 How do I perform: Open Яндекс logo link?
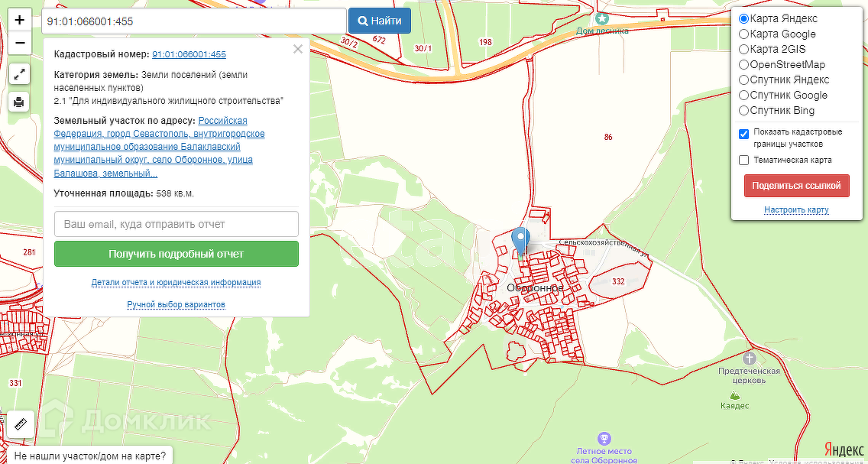(x=844, y=449)
